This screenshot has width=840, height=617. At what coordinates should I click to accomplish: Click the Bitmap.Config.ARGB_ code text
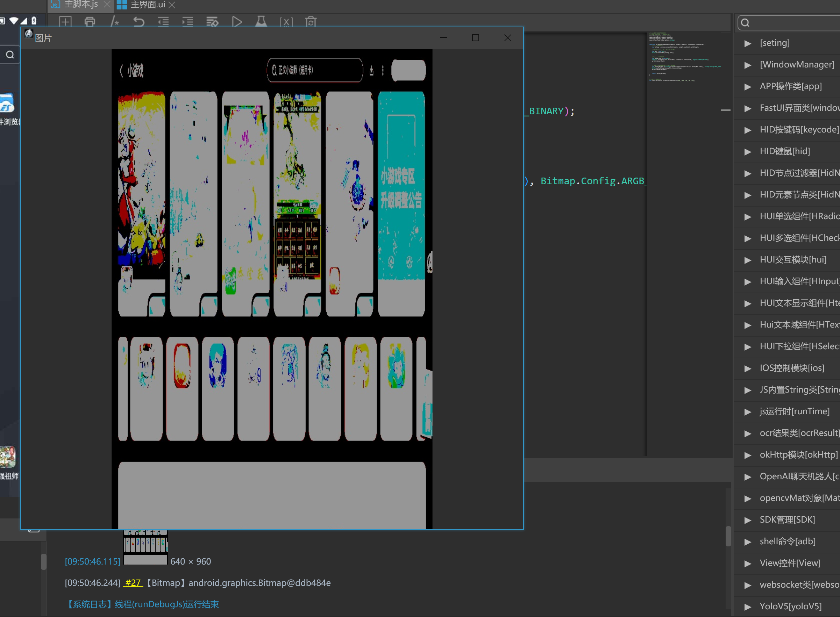click(593, 181)
